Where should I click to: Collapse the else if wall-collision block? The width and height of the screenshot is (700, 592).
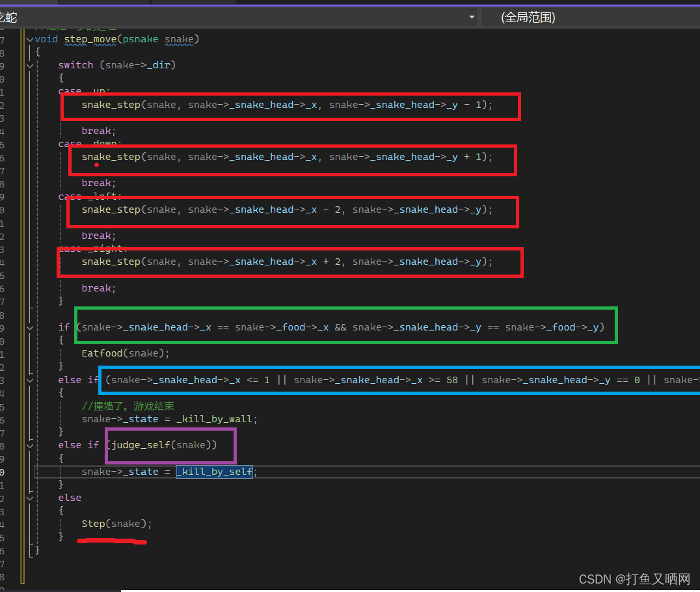(x=30, y=381)
